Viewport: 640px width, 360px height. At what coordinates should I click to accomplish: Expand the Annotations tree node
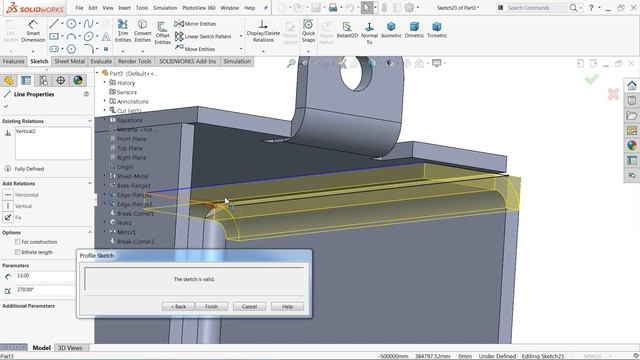(104, 101)
